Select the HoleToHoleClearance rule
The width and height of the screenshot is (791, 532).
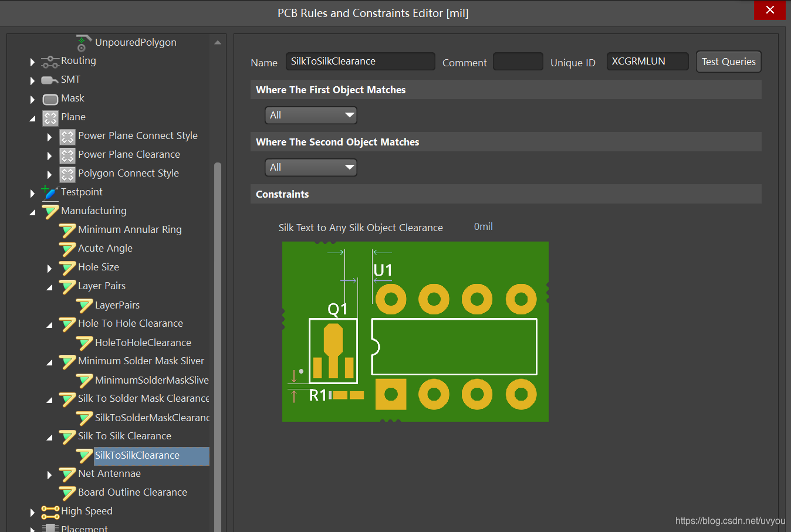143,343
